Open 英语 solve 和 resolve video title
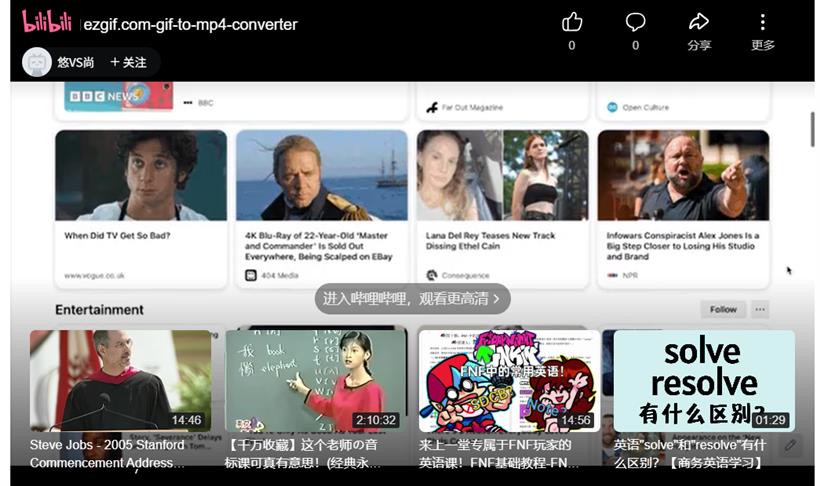The image size is (820, 486). 689,454
